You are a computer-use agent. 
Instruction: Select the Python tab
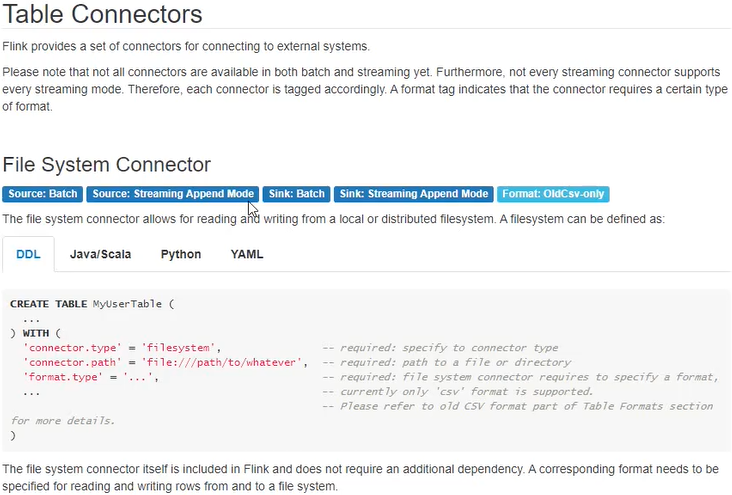point(181,254)
